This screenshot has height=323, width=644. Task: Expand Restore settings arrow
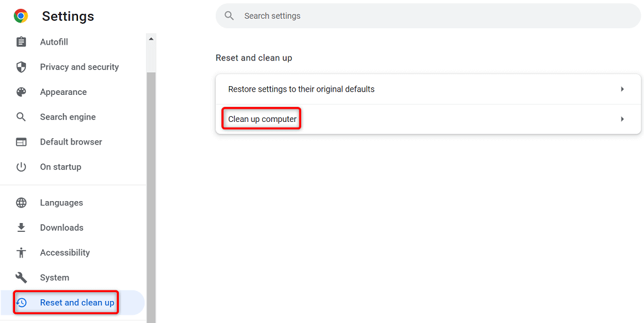622,89
